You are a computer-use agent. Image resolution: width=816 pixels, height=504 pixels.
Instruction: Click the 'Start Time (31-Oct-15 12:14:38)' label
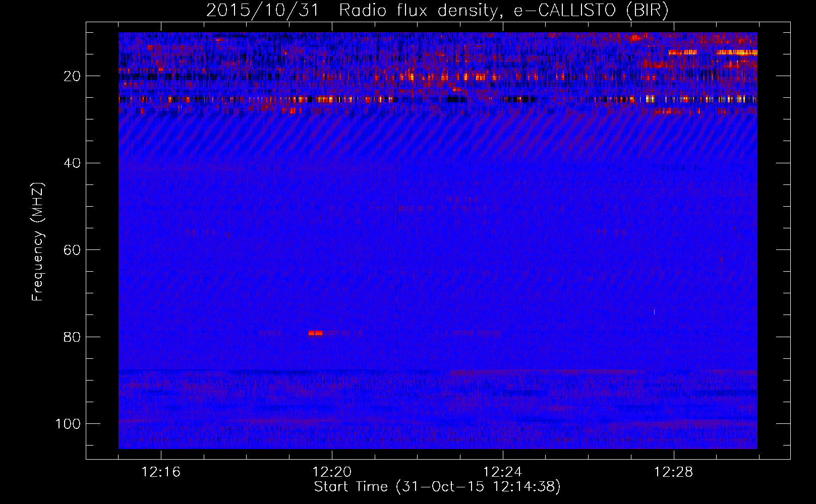437,487
